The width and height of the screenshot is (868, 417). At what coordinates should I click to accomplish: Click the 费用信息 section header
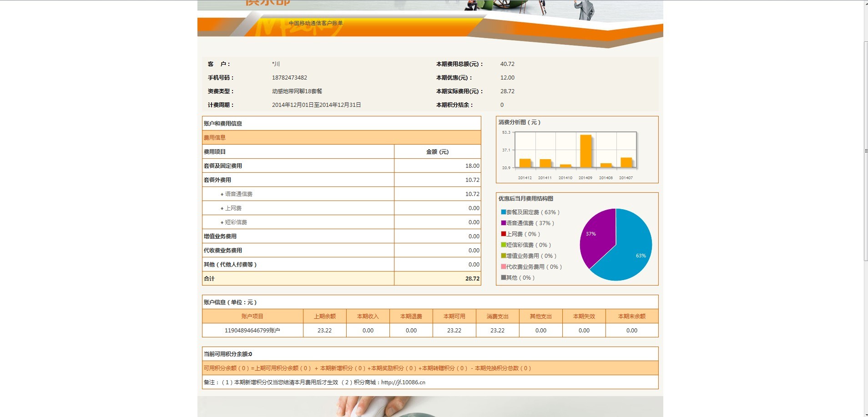[x=215, y=137]
